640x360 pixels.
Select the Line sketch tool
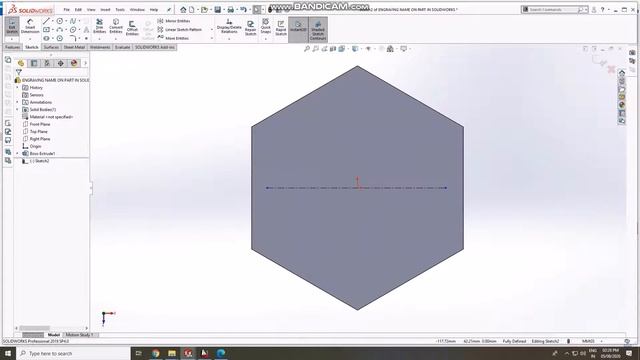pyautogui.click(x=47, y=21)
